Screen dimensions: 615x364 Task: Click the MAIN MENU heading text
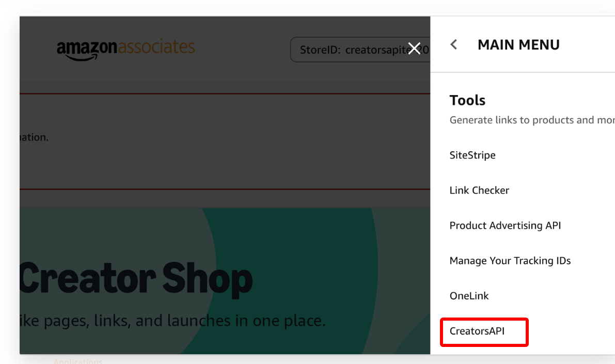tap(518, 45)
